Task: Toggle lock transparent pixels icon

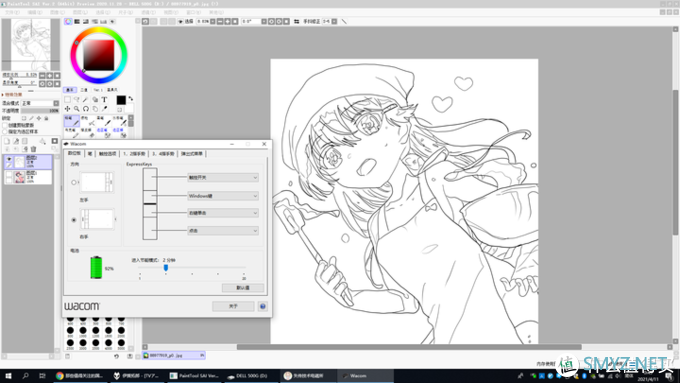Action: pos(24,118)
